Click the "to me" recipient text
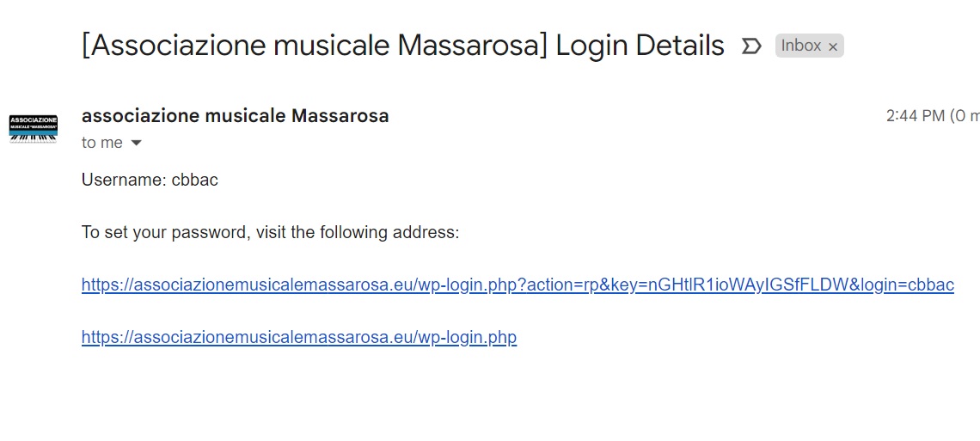The width and height of the screenshot is (980, 441). 101,143
